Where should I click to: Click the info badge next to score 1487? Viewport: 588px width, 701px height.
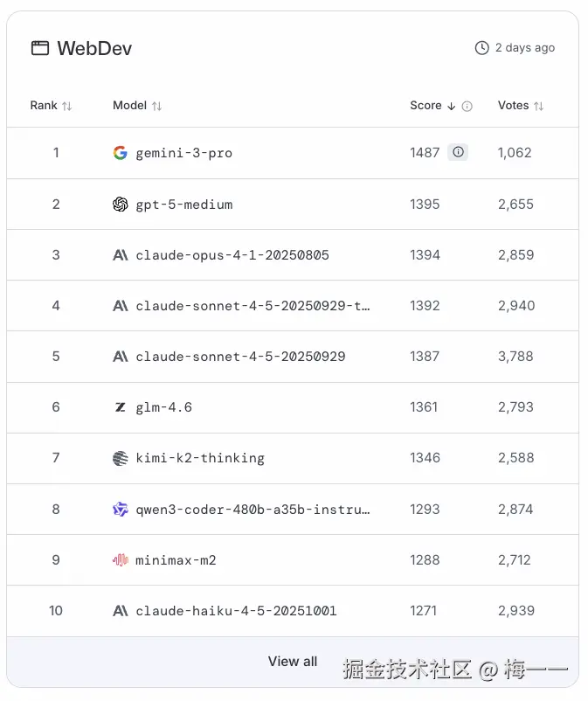(x=458, y=152)
